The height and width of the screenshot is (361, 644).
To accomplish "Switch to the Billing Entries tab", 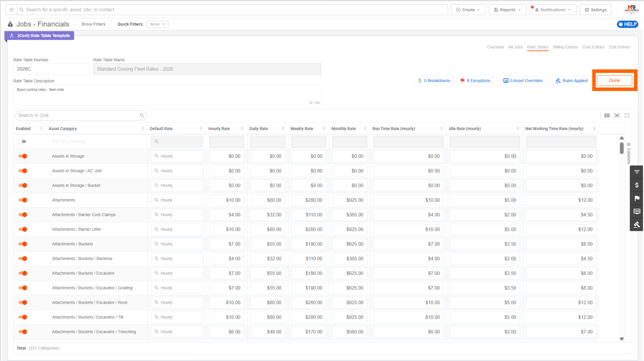I will (x=566, y=47).
